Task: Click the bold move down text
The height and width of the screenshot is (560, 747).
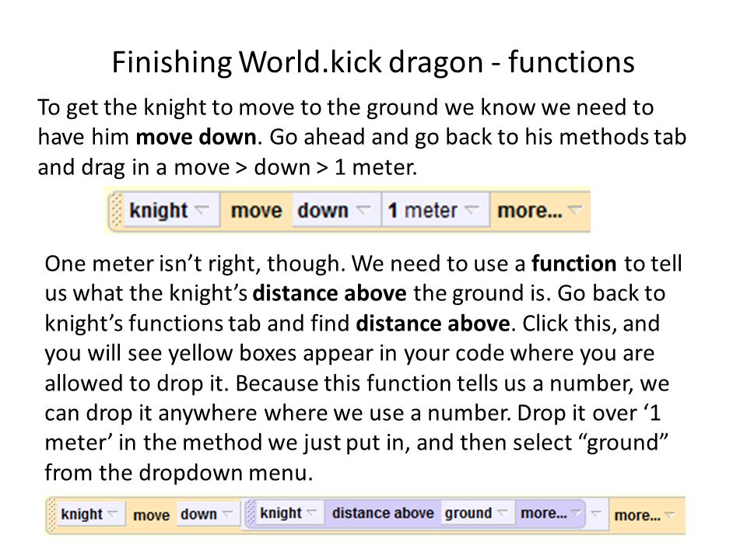Action: (196, 137)
